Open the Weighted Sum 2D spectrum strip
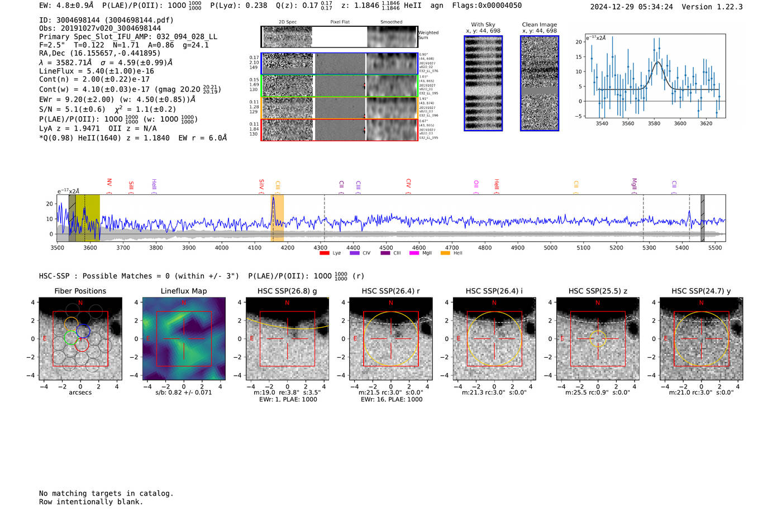Screen dimensions: 782x532 339,37
